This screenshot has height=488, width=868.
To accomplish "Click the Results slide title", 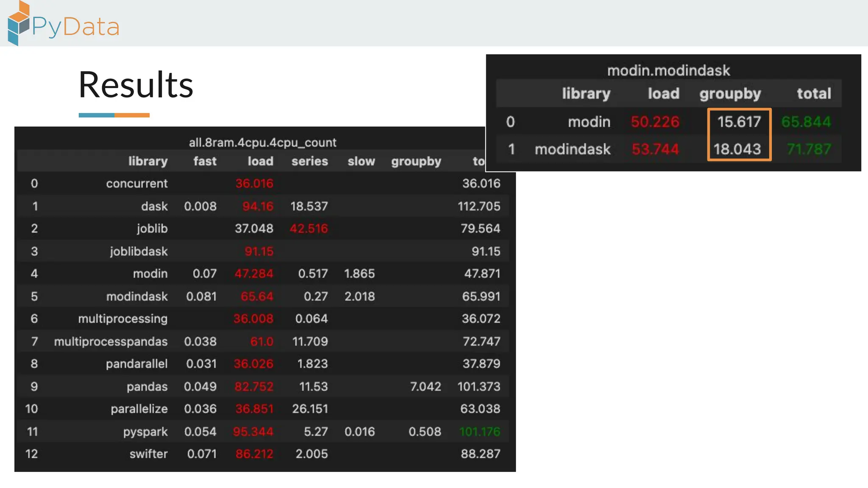I will point(136,85).
